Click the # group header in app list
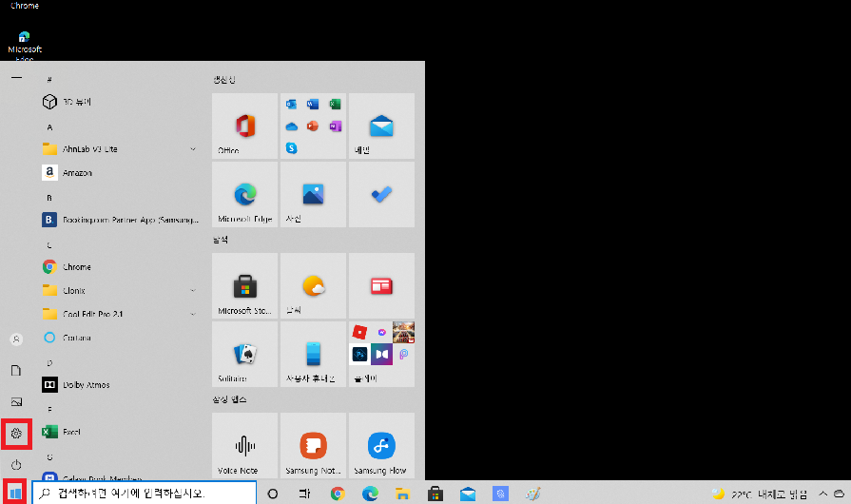This screenshot has width=851, height=504. (x=49, y=80)
